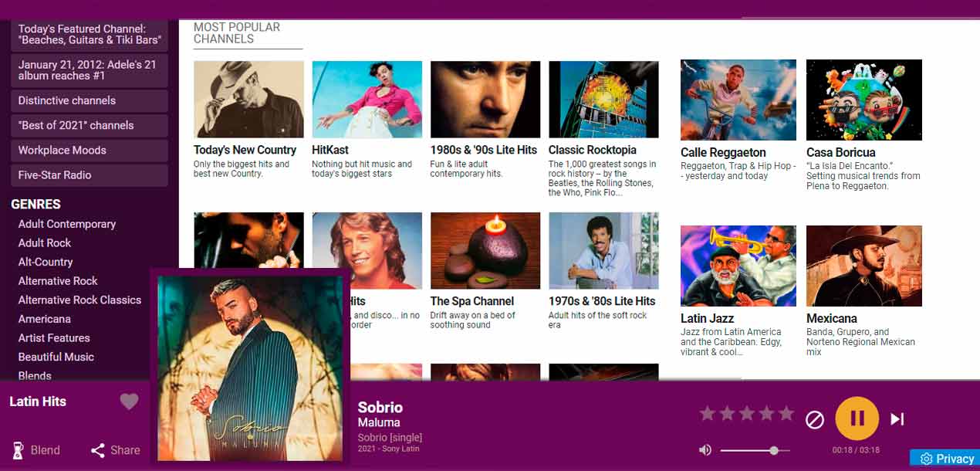Ban this song with the block icon
Screen dimensions: 980x471
(815, 419)
